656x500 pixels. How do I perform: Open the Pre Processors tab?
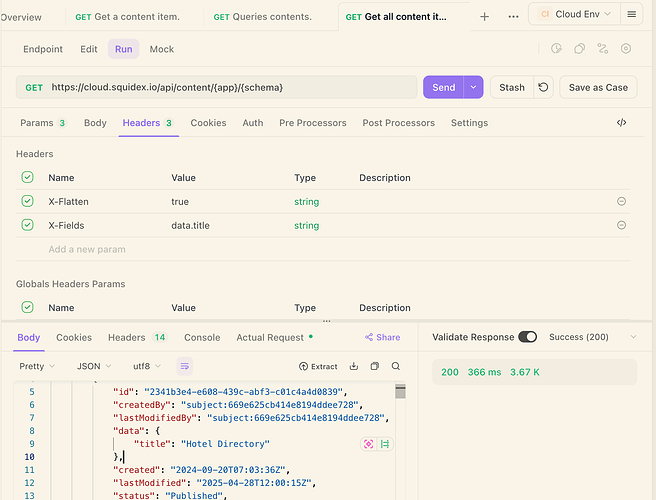(313, 123)
